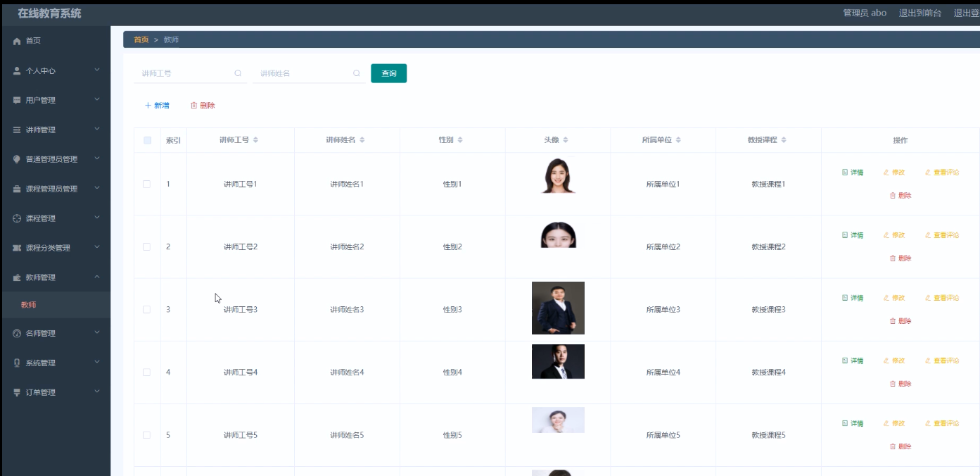Click 退出到前台 in top bar
The height and width of the screenshot is (476, 980).
tap(920, 13)
